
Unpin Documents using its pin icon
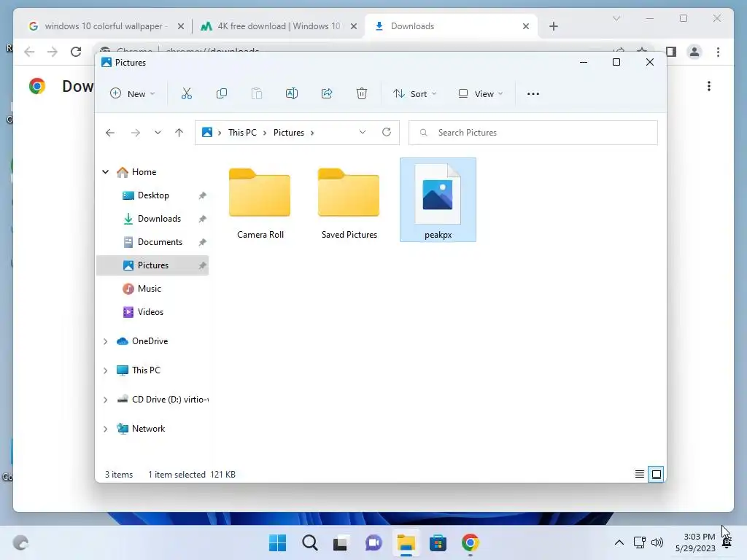(203, 242)
